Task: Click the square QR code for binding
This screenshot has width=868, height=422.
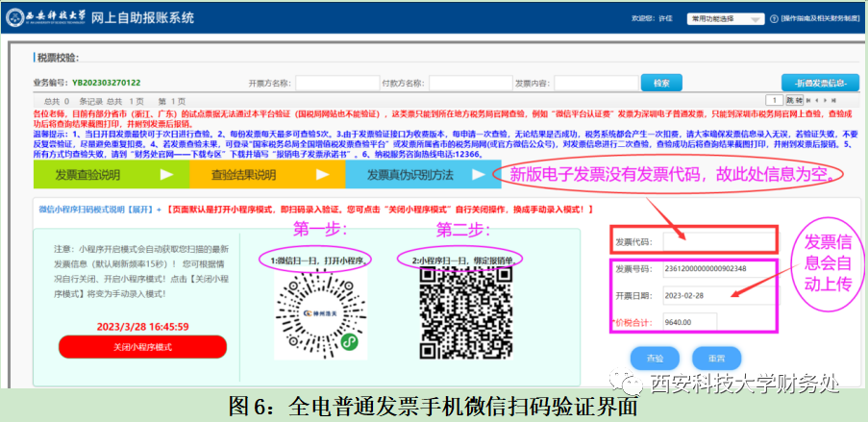Action: pyautogui.click(x=465, y=313)
